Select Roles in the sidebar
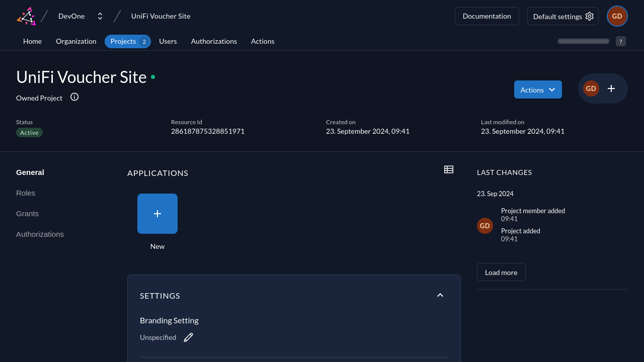 click(x=25, y=193)
